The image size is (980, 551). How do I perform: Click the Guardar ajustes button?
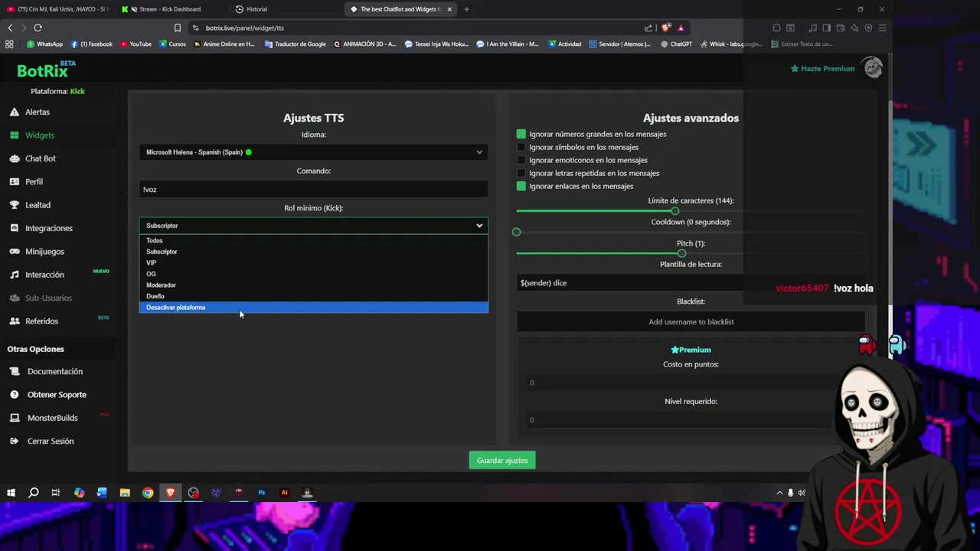[502, 460]
